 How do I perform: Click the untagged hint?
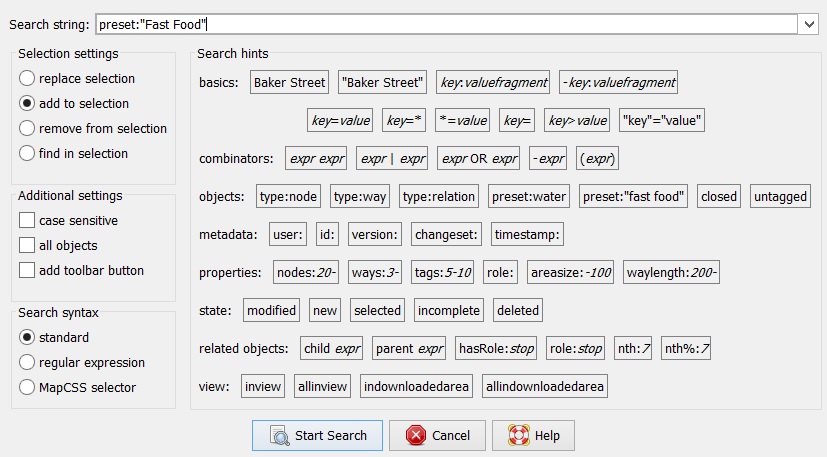(781, 196)
